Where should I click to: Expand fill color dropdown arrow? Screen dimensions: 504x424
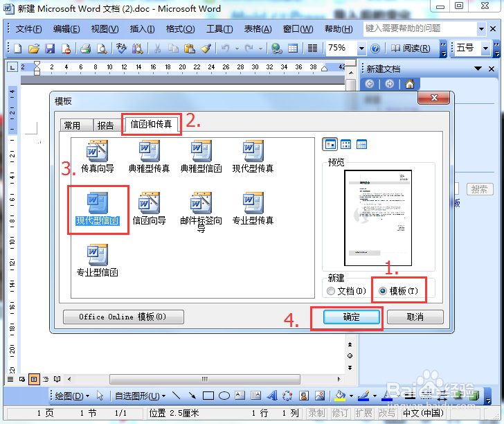click(351, 396)
